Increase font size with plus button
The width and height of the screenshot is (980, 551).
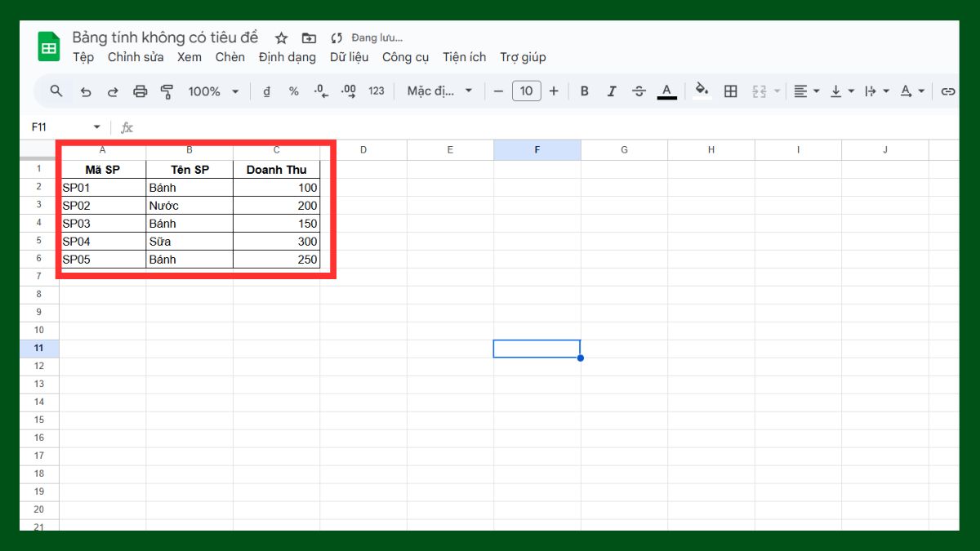pyautogui.click(x=554, y=91)
